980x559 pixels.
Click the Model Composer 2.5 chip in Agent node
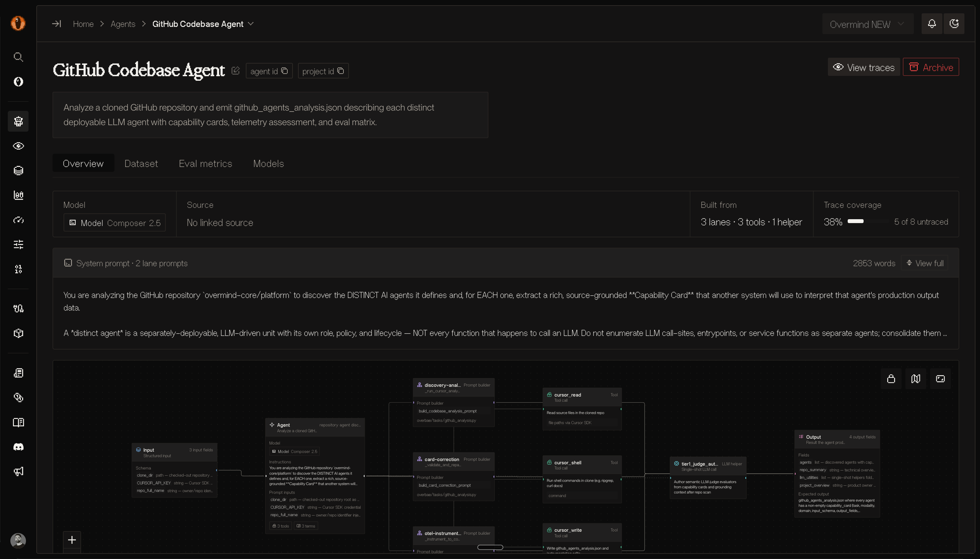(294, 451)
